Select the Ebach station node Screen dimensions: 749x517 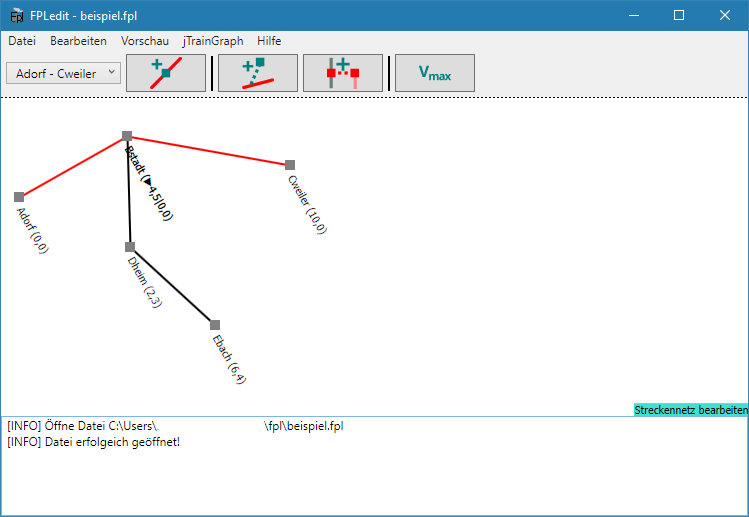215,325
